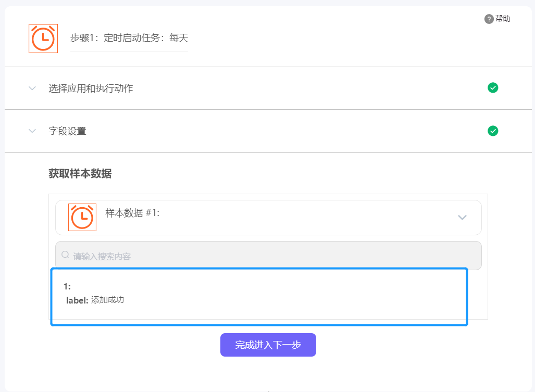Screen dimensions: 535x392
Task: Select the "1:" entry in sample results
Action: pyautogui.click(x=67, y=286)
